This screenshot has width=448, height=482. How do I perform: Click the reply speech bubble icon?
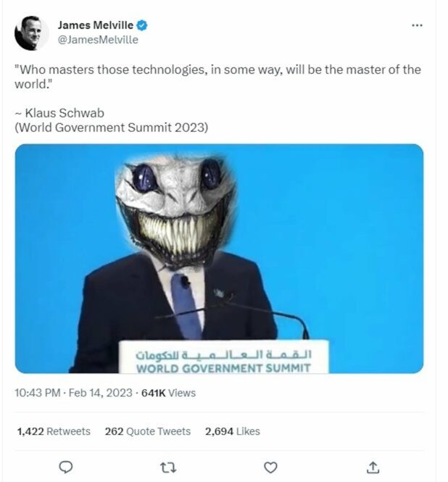click(65, 467)
